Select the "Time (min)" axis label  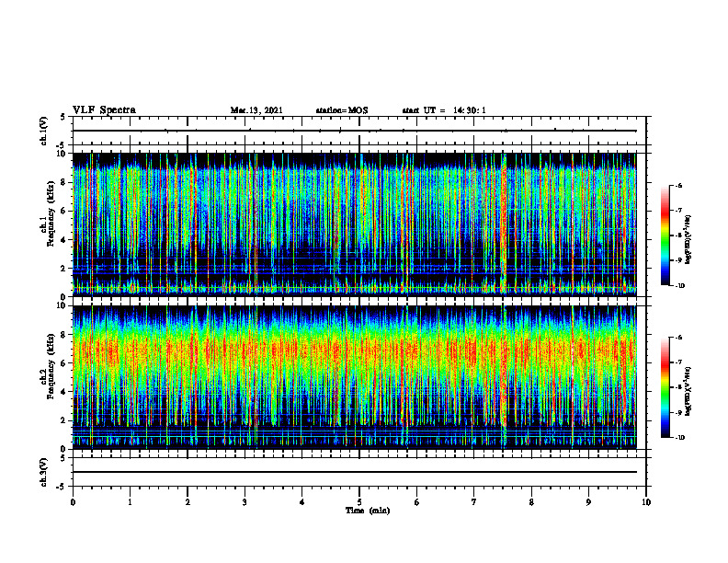[368, 511]
